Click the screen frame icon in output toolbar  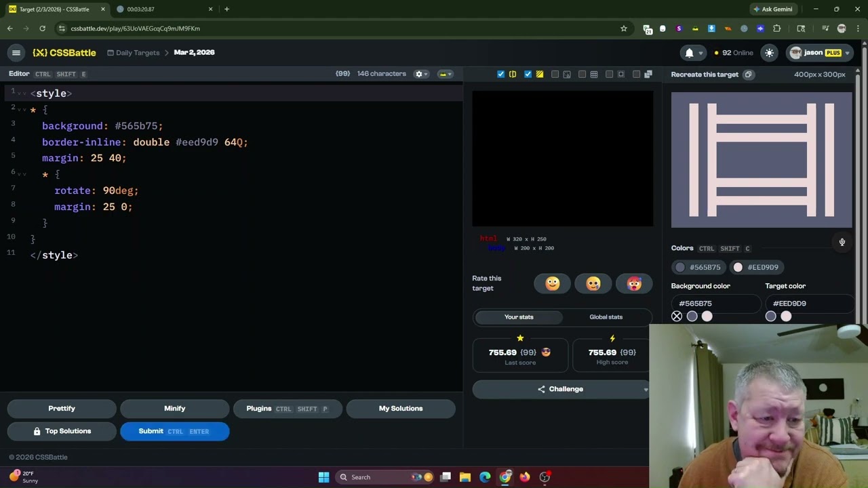(621, 75)
